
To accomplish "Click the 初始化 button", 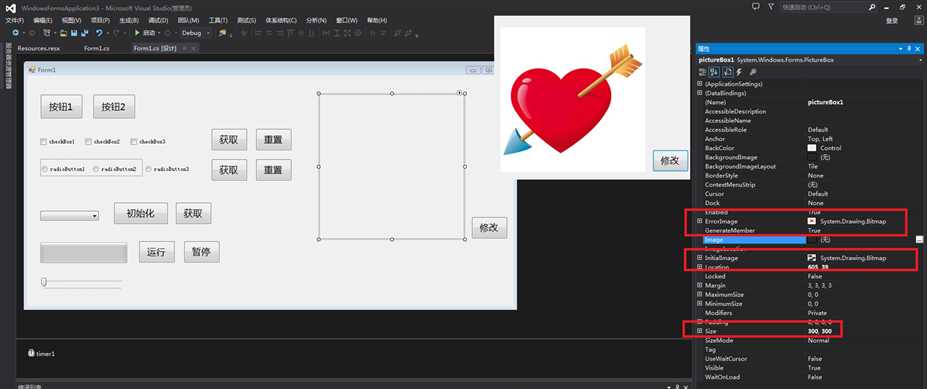I will tap(141, 213).
